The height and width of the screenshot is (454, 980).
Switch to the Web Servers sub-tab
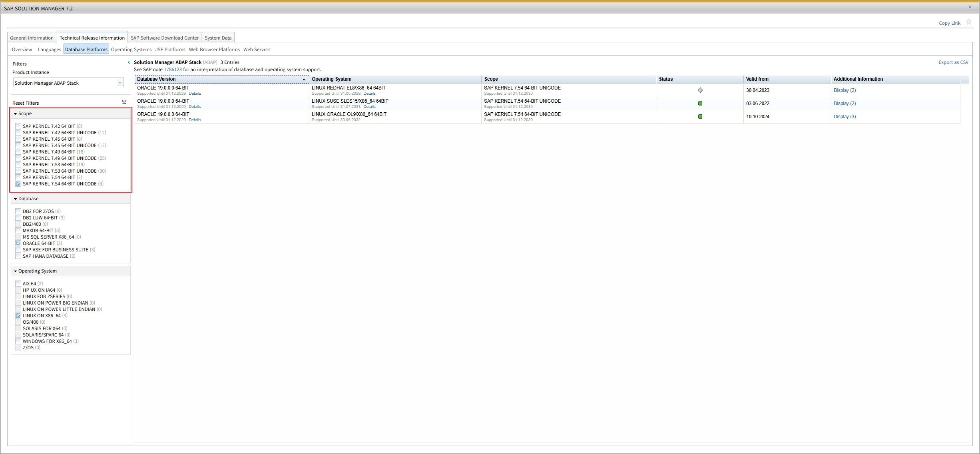pos(257,50)
